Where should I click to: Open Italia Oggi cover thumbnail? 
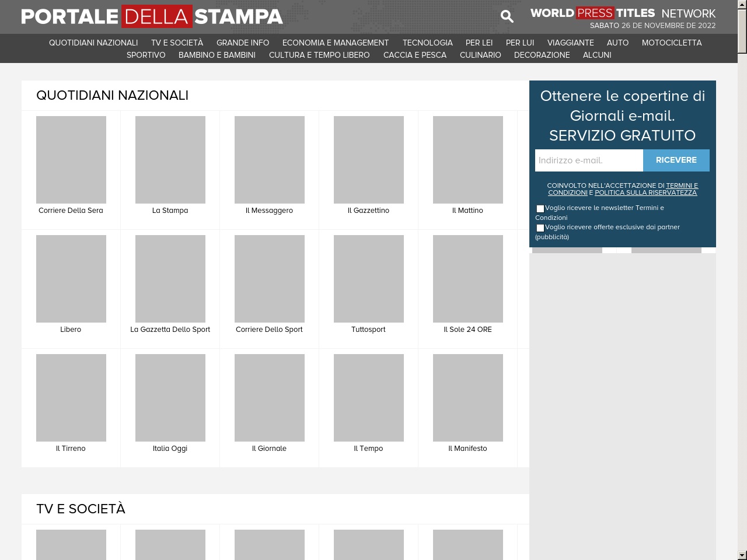tap(170, 398)
